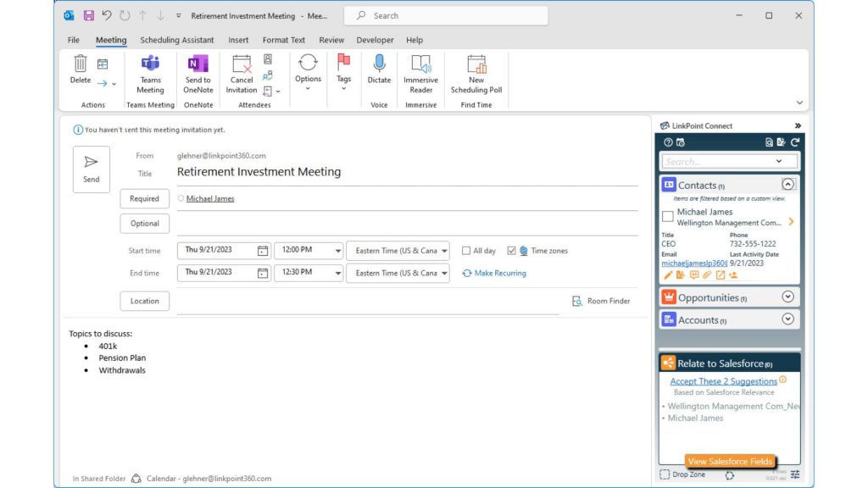Click Send to OneNote icon
Viewport: 868px width, 488px height.
tap(198, 64)
